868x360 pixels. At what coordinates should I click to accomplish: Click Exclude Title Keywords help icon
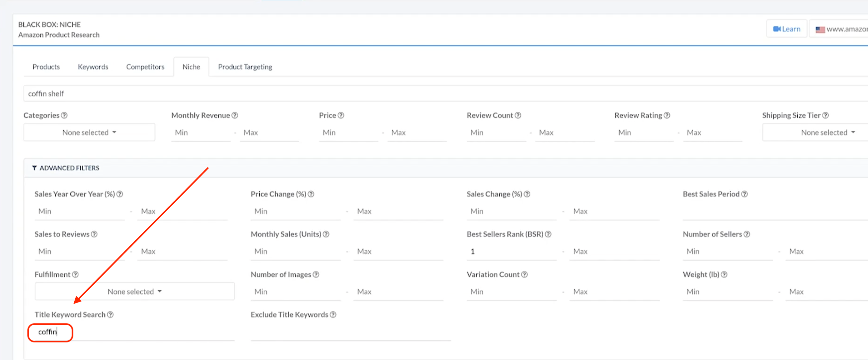tap(333, 314)
